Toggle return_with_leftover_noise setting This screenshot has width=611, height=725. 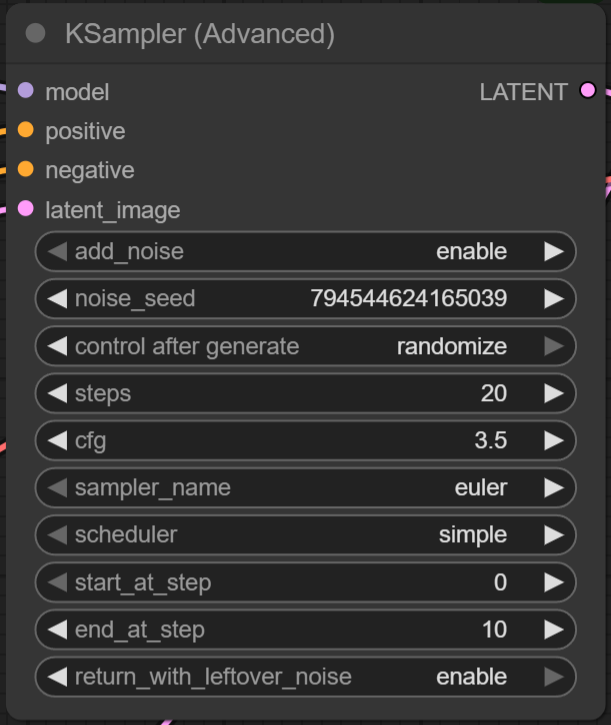[471, 677]
